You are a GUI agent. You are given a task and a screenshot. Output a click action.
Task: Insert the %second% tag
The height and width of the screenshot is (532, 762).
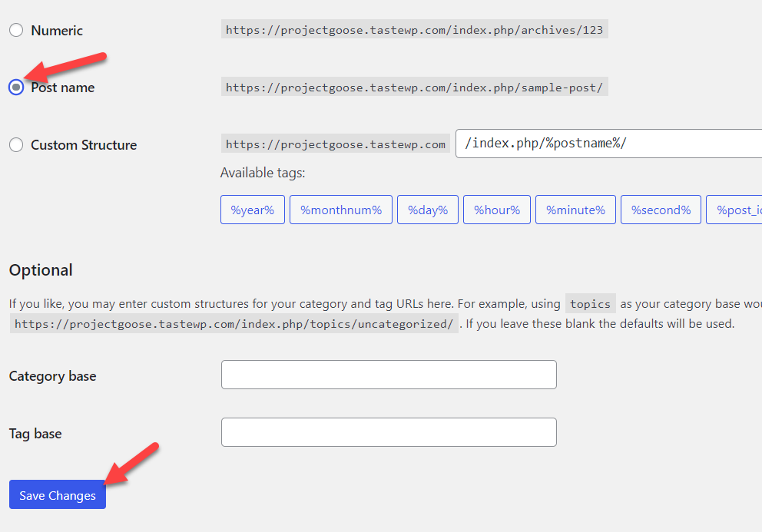pos(661,210)
